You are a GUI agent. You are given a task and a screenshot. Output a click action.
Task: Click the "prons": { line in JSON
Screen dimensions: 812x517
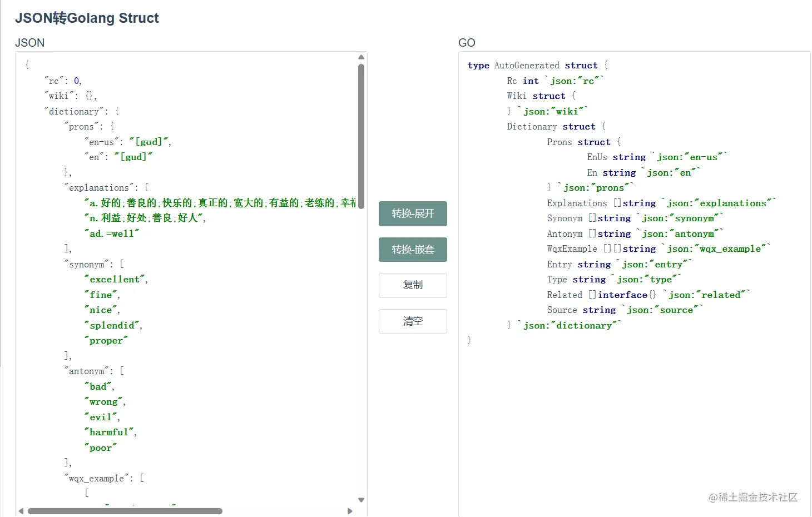(x=89, y=127)
